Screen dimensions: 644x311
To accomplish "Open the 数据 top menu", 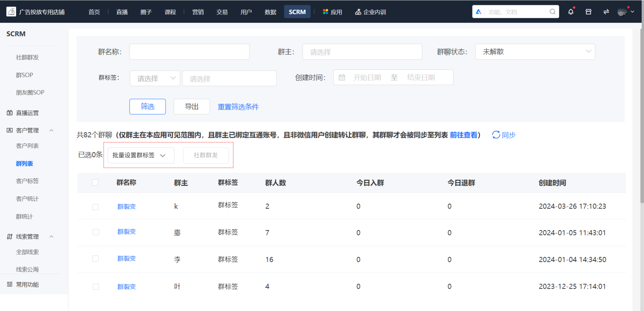I will (270, 12).
